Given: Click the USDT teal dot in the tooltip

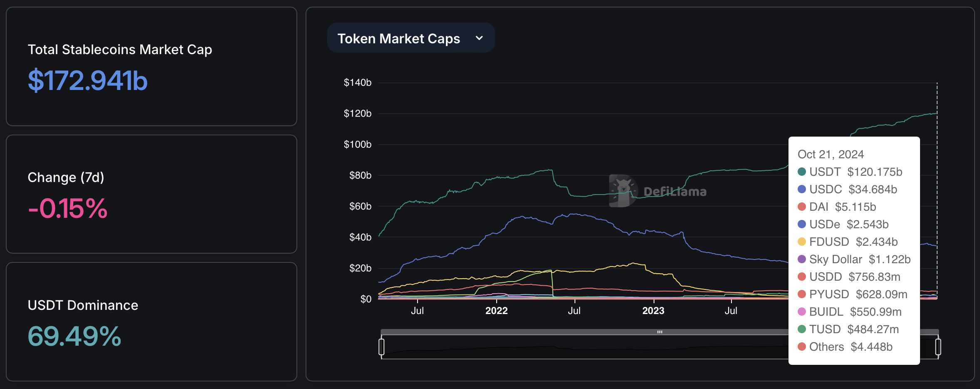Looking at the screenshot, I should click(x=802, y=172).
